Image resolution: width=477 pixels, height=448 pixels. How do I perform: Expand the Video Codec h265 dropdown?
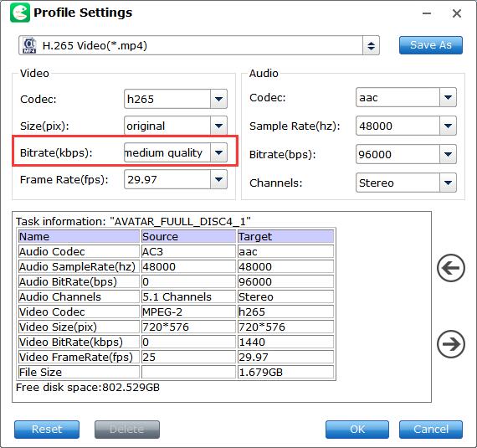218,99
